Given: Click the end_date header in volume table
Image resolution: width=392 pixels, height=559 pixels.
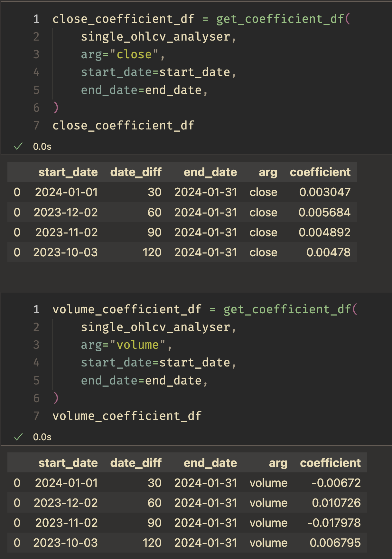Looking at the screenshot, I should click(x=210, y=463).
